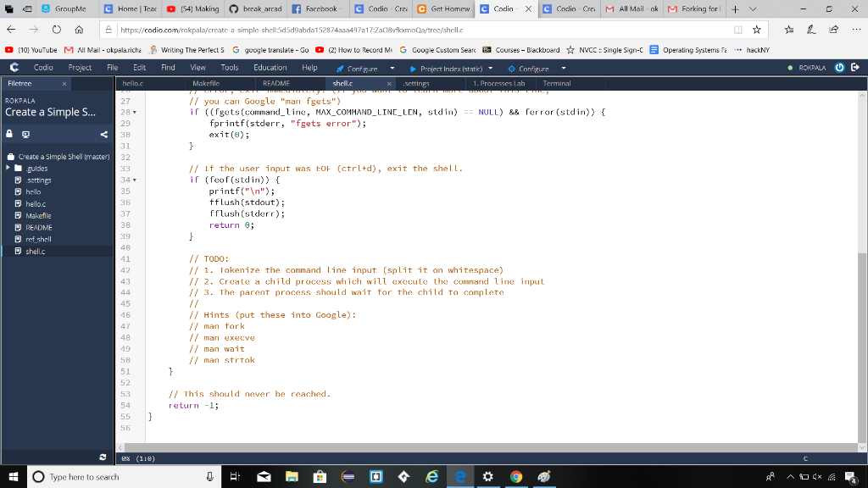Open Edge settings and more menu

click(x=856, y=30)
